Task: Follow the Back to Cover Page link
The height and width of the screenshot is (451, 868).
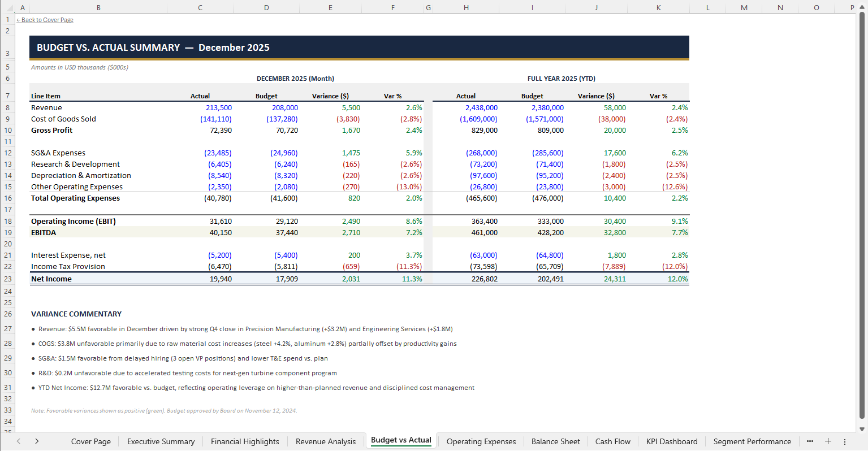Action: 45,20
